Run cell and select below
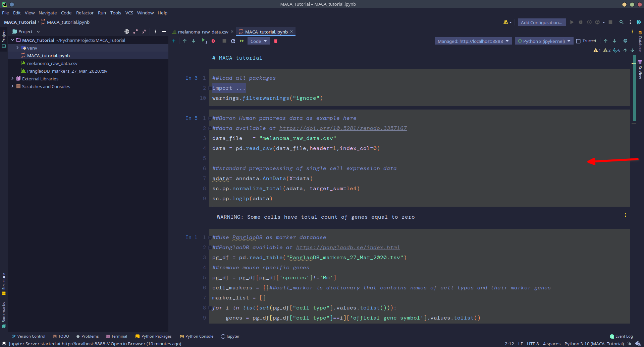Viewport: 644px width, 347px height. tap(204, 41)
